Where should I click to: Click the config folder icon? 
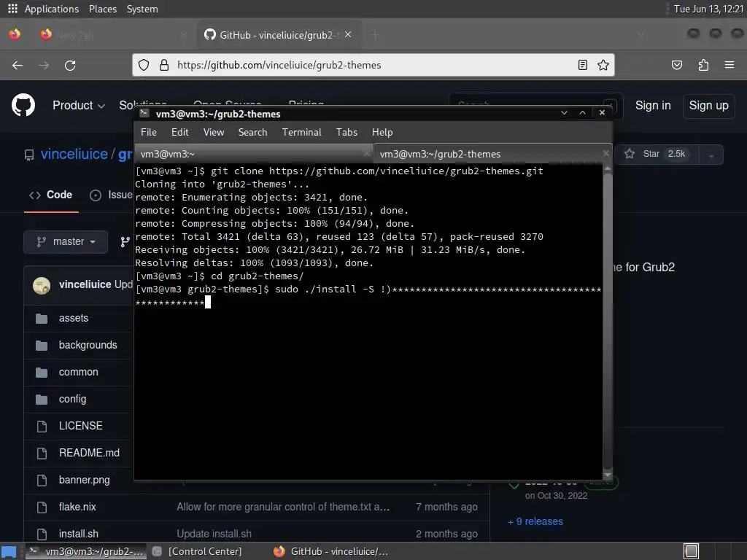[x=42, y=399]
